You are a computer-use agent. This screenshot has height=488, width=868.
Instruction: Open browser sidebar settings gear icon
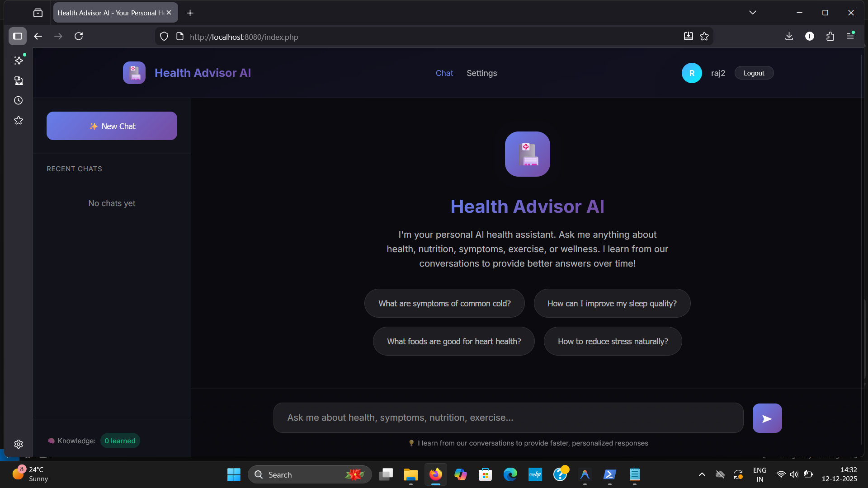coord(19,444)
